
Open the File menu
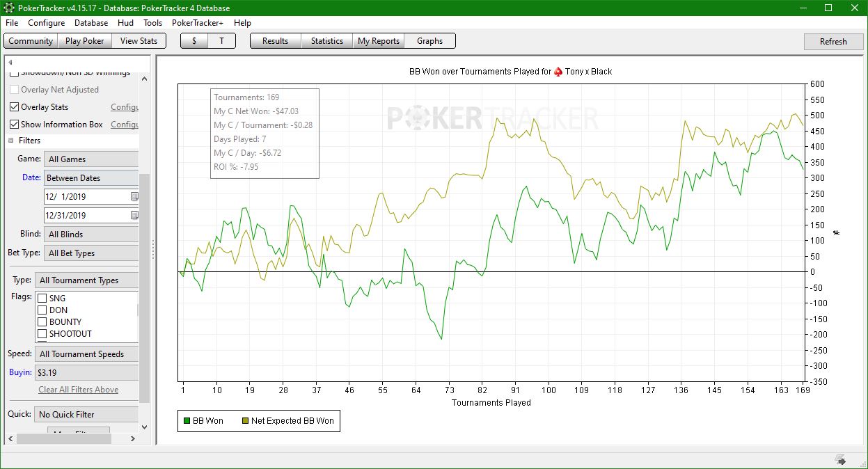coord(12,23)
